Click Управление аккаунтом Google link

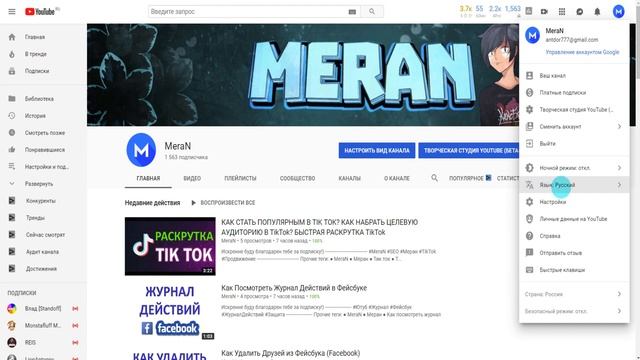pos(582,52)
